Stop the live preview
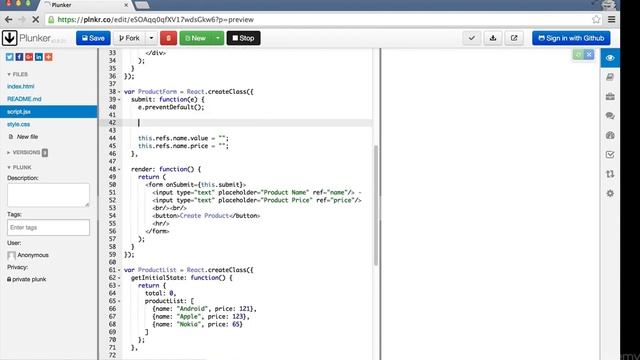Image resolution: width=640 pixels, height=360 pixels. [x=243, y=38]
